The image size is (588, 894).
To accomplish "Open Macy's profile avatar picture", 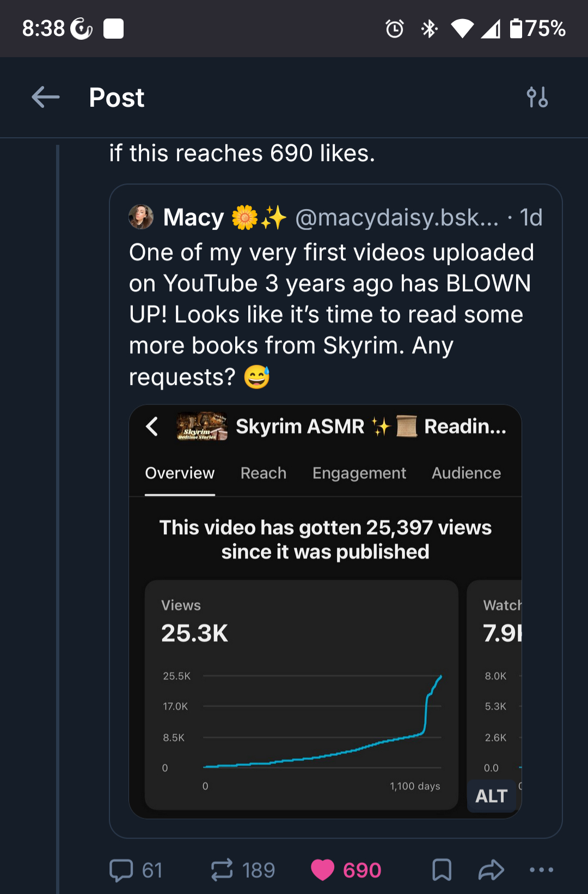I will coord(141,217).
